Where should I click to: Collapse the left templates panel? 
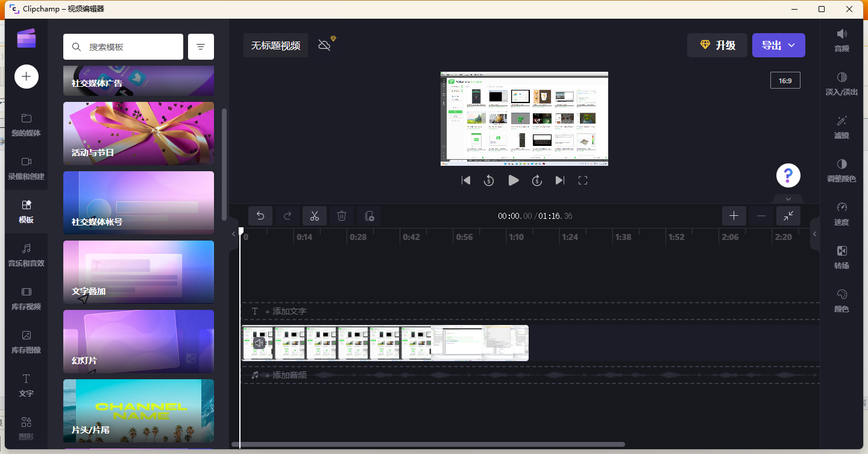tap(234, 234)
